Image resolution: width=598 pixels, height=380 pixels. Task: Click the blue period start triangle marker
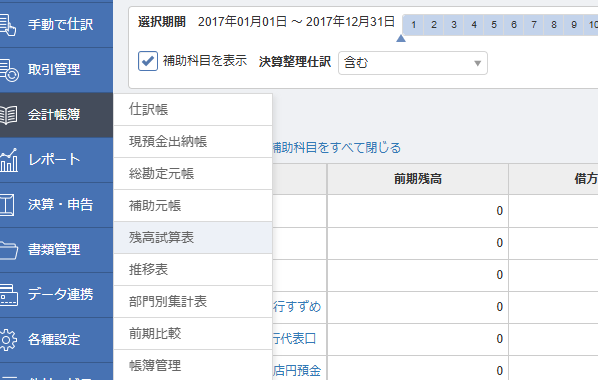click(401, 38)
